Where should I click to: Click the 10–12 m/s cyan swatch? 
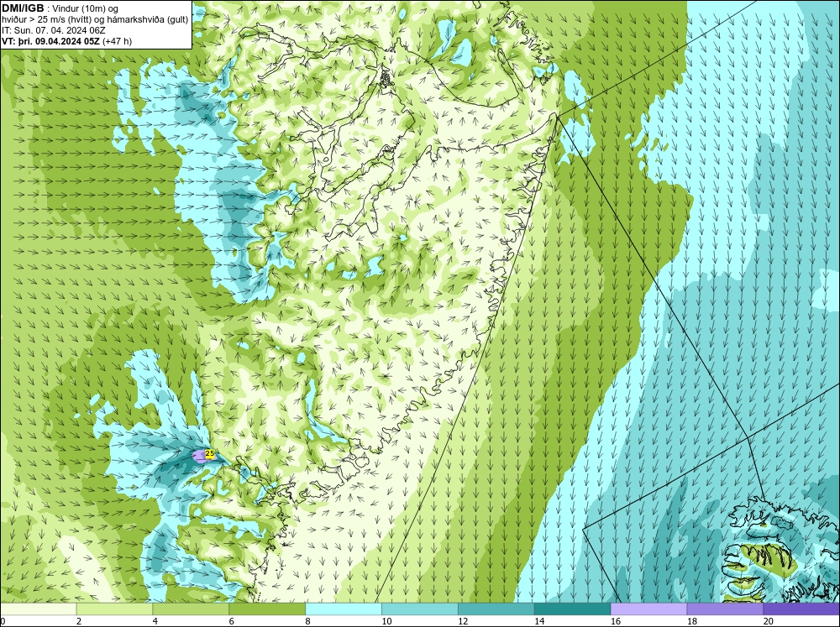420,609
